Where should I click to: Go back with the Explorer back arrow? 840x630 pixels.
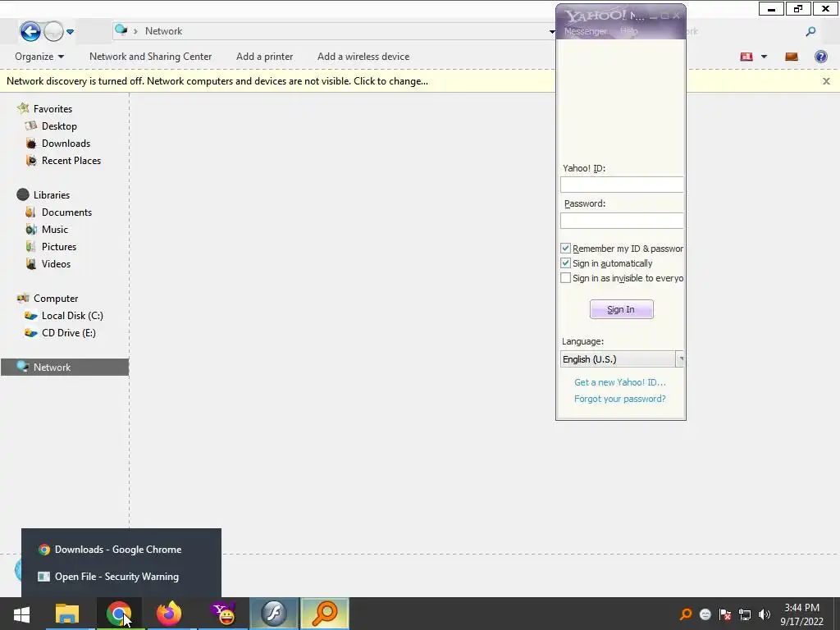pos(30,31)
